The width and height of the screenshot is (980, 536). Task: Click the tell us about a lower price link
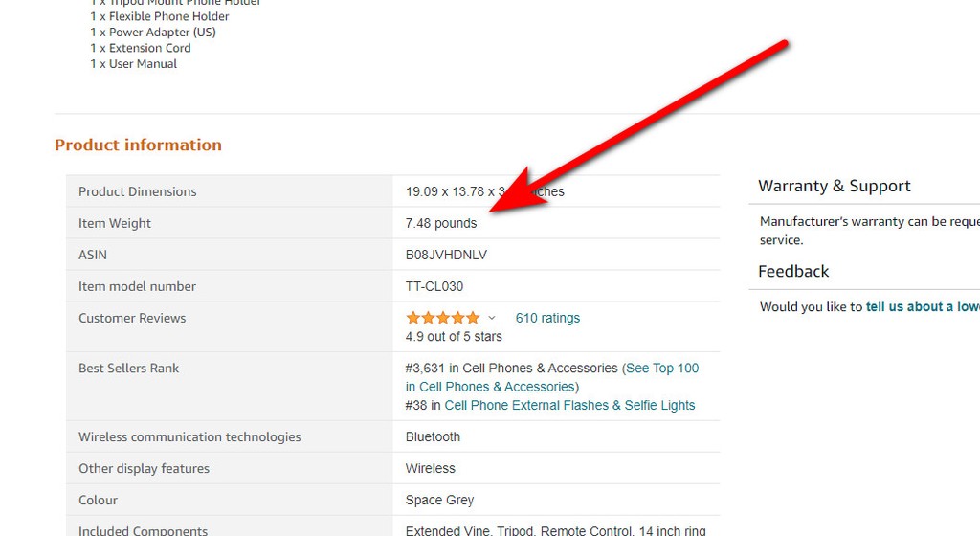(x=923, y=306)
